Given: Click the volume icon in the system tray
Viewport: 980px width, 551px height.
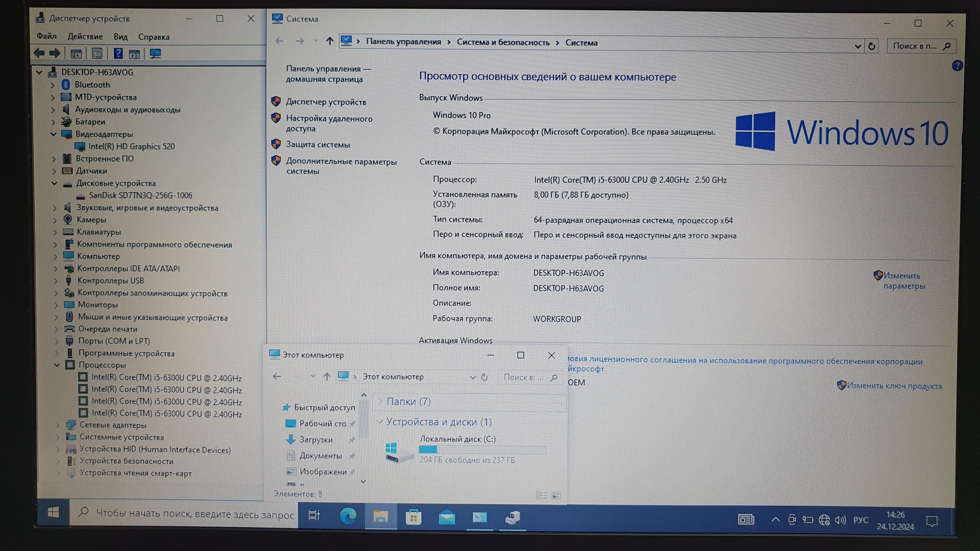Looking at the screenshot, I should coord(840,520).
